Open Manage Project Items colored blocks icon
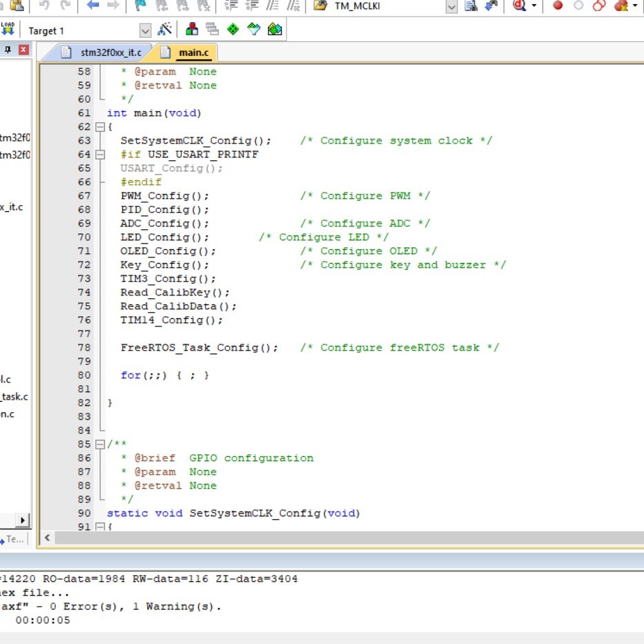Viewport: 644px width, 644px height. click(192, 29)
